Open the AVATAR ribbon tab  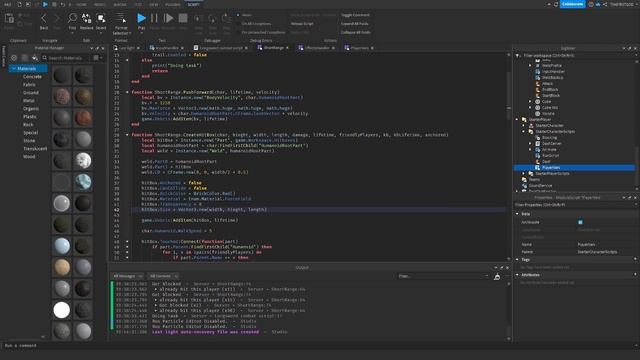coord(120,4)
